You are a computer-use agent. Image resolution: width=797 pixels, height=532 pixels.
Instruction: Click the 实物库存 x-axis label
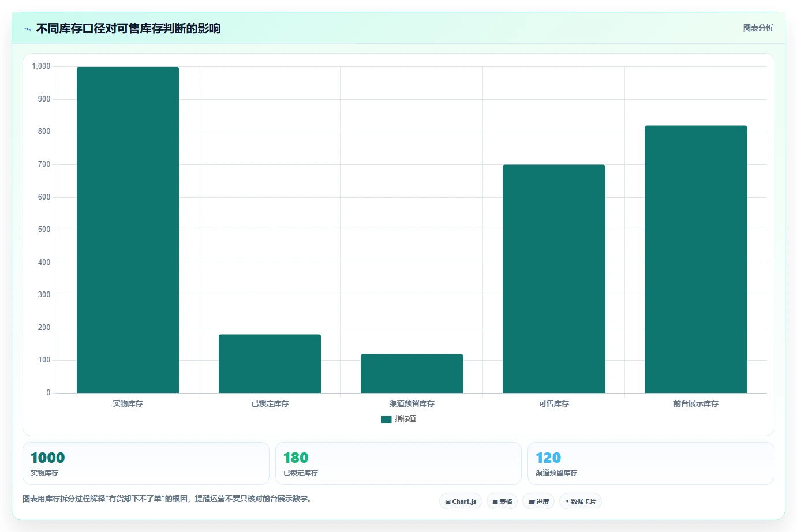pyautogui.click(x=128, y=404)
